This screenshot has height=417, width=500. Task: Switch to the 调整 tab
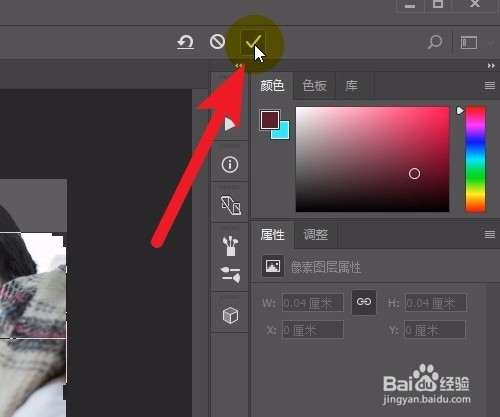click(x=316, y=235)
